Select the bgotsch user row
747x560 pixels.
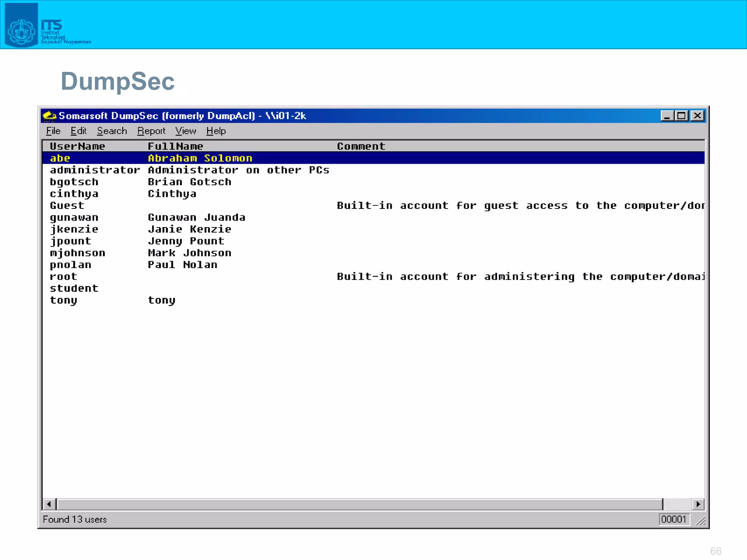(x=373, y=182)
